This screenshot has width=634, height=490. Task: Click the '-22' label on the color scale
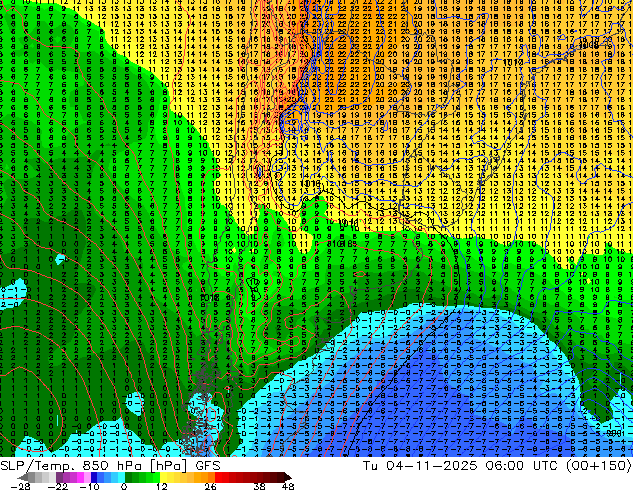[x=58, y=486]
